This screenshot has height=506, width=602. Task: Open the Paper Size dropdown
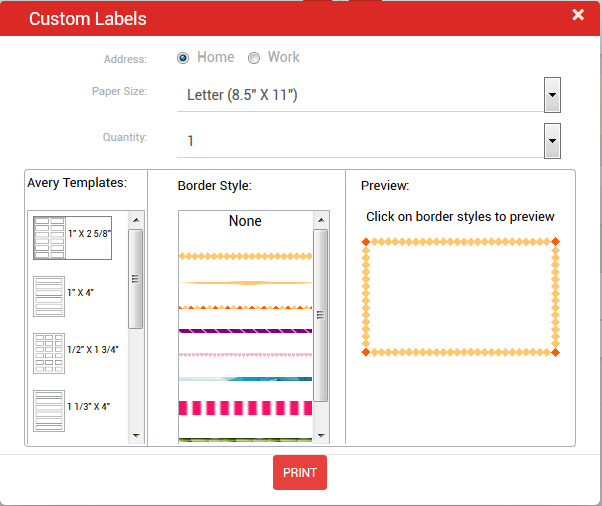coord(552,95)
